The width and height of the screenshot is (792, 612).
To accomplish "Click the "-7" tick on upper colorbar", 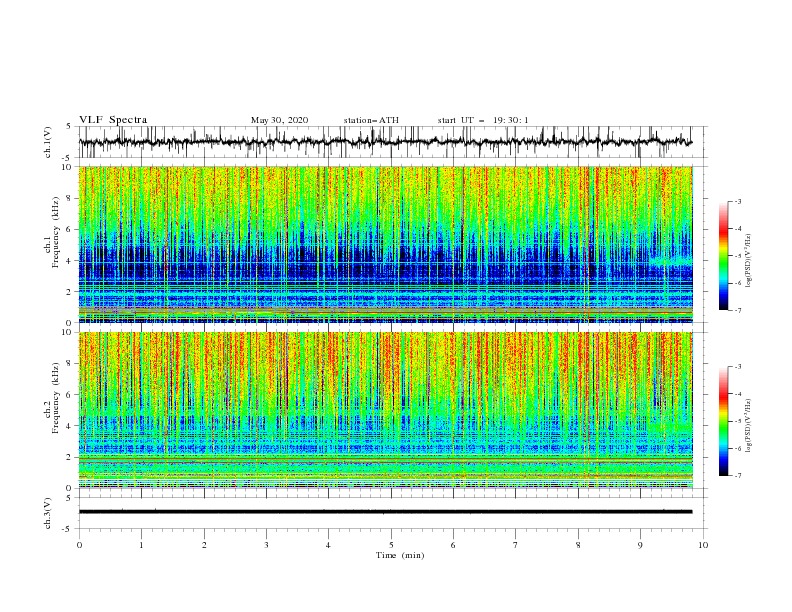I will pyautogui.click(x=737, y=310).
